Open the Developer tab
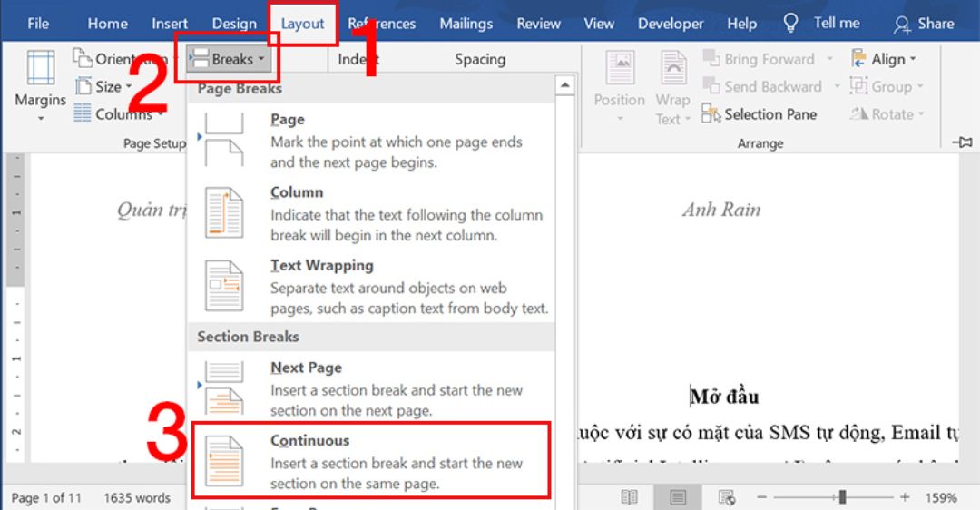Viewport: 980px width, 510px height. [x=670, y=24]
